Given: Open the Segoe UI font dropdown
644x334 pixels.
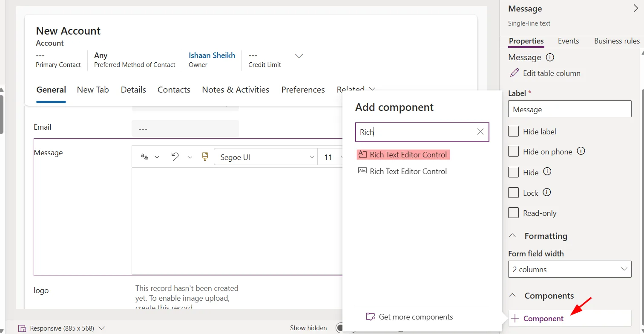Looking at the screenshot, I should point(266,157).
